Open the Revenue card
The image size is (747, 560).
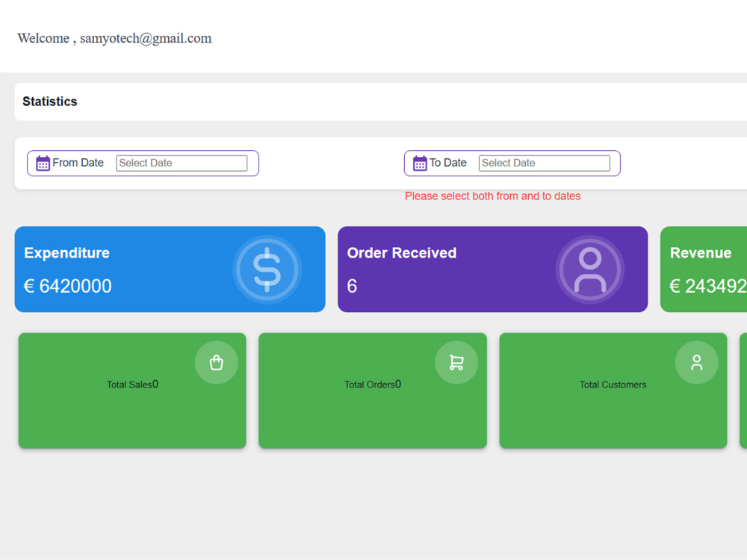(x=704, y=270)
